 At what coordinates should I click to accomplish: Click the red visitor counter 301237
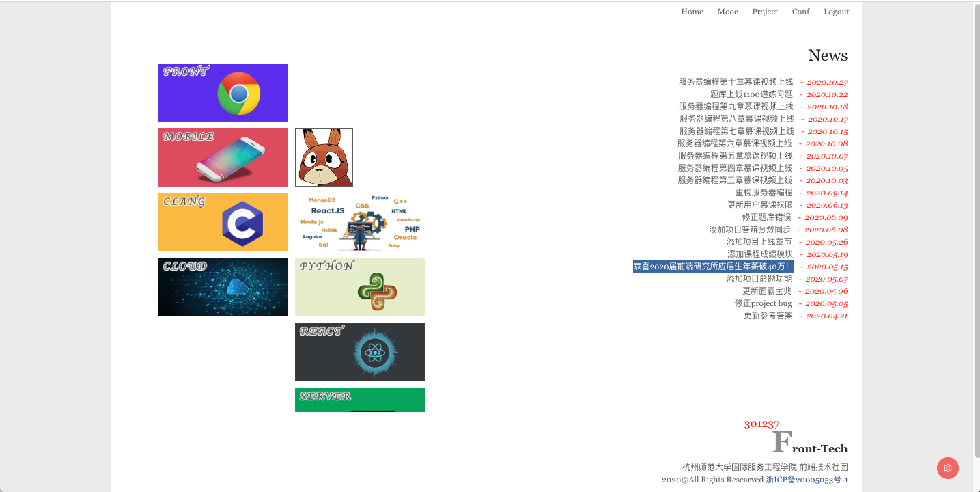point(761,424)
